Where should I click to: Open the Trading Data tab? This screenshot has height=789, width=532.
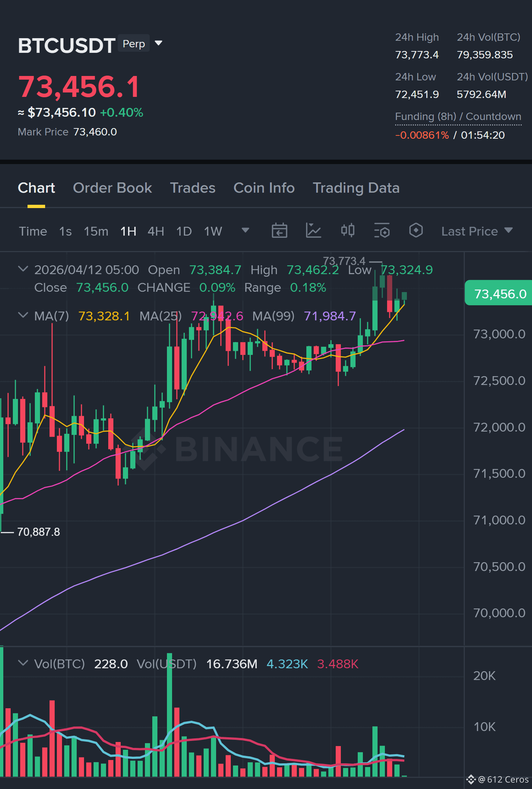(356, 188)
